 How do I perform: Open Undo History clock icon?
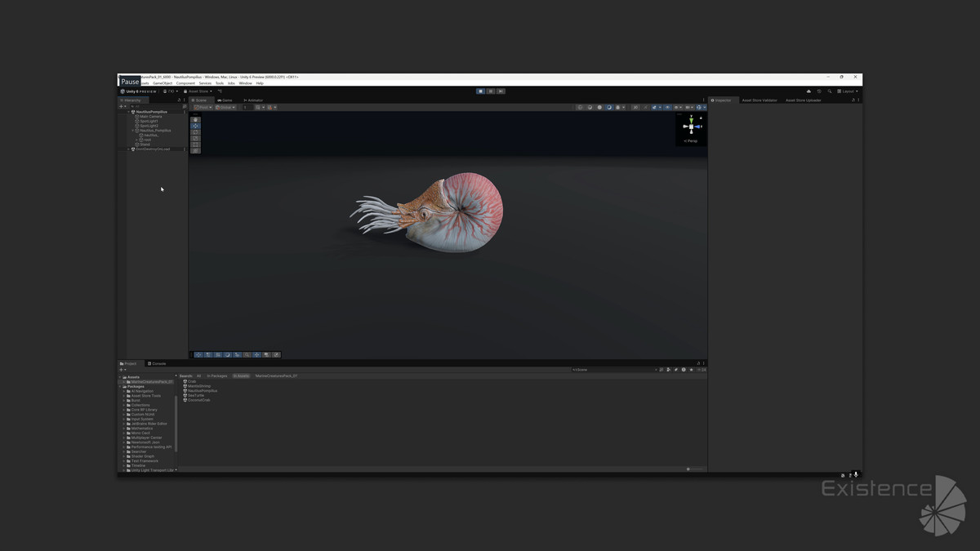819,91
